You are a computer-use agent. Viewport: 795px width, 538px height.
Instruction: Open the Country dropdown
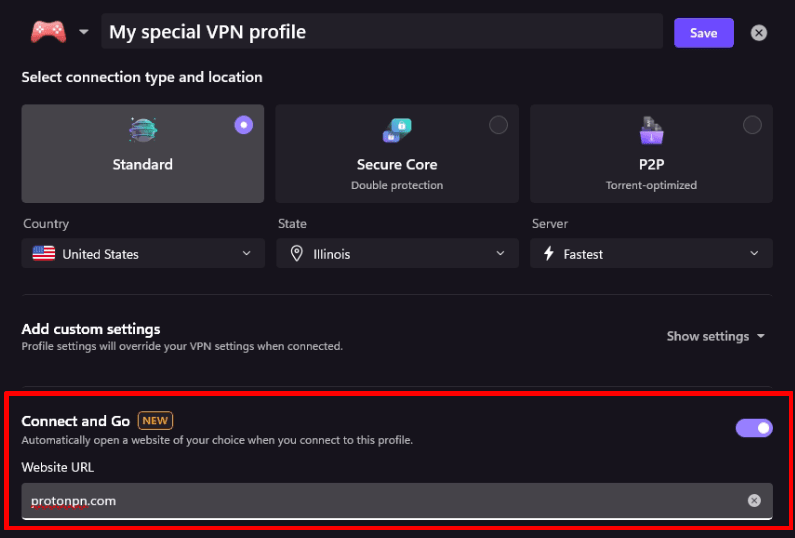point(143,254)
